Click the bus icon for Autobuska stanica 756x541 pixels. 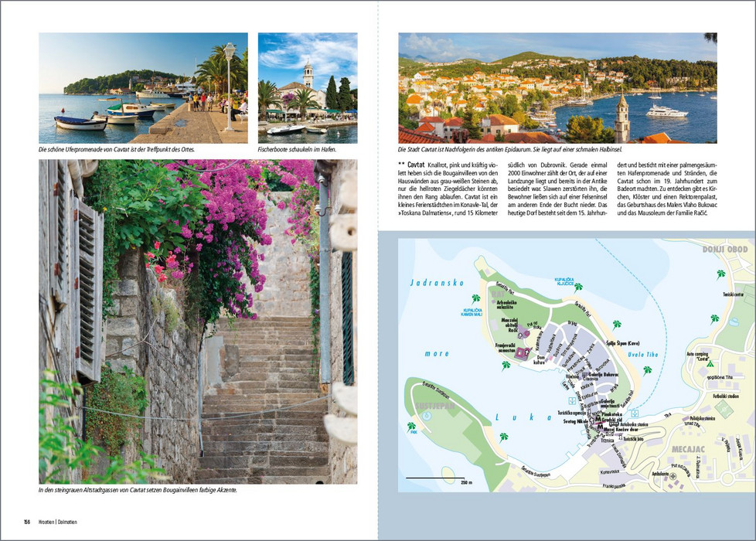click(615, 424)
